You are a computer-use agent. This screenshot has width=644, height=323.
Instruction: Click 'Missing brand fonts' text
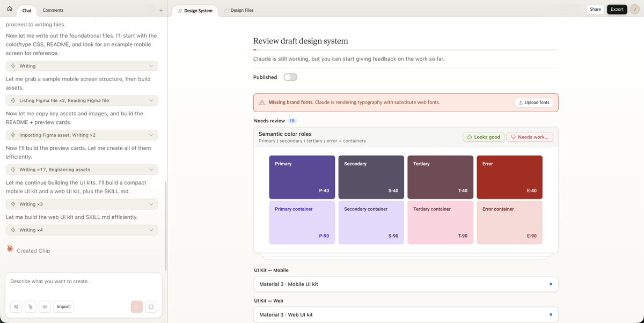[291, 102]
